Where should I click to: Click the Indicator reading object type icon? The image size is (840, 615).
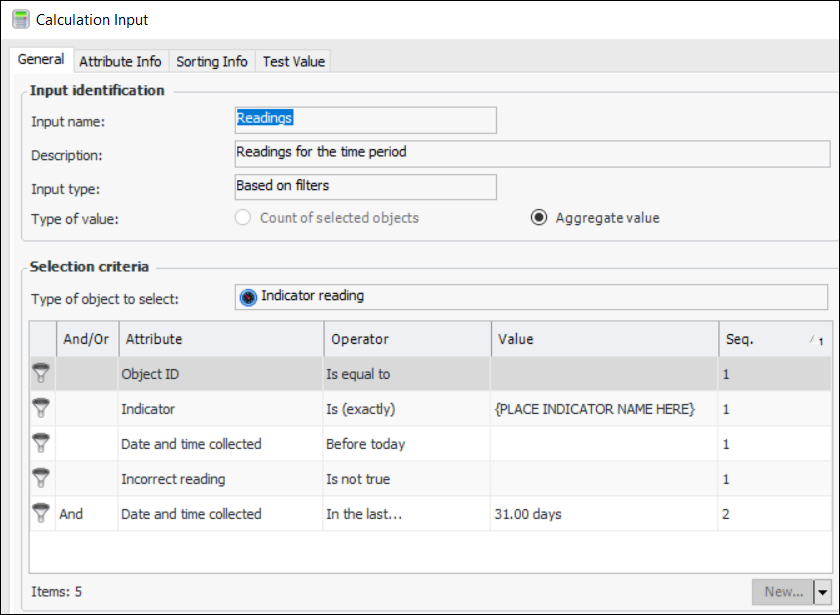coord(248,297)
